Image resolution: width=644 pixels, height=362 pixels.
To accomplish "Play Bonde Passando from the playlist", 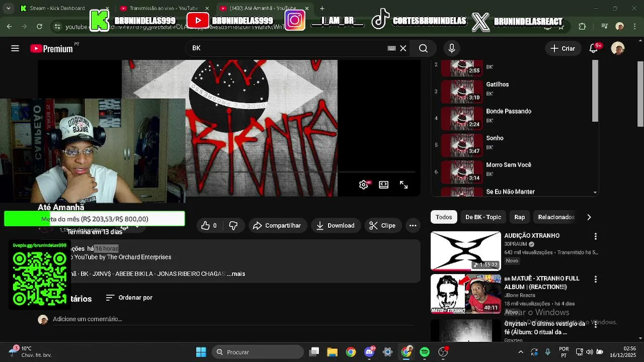I will point(513,118).
